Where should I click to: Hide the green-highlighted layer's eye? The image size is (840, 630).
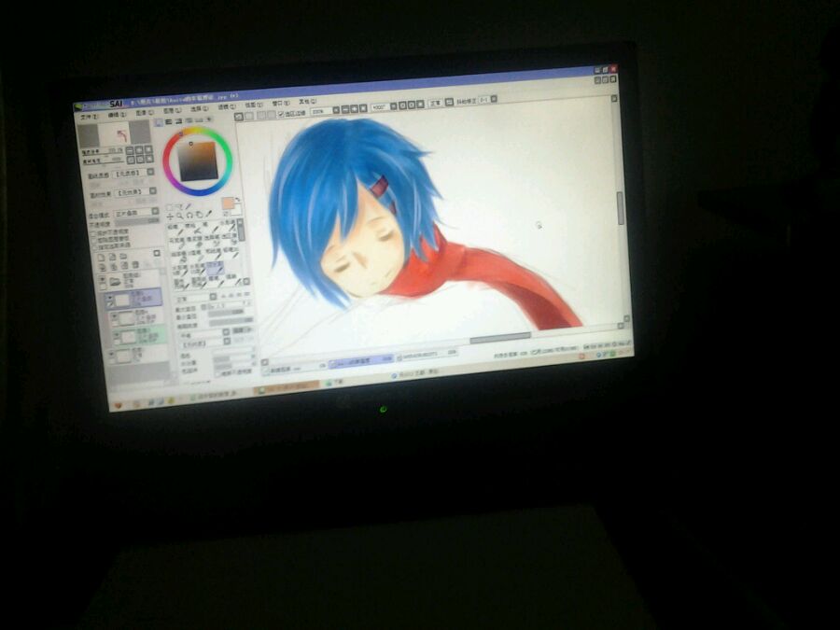(x=117, y=334)
